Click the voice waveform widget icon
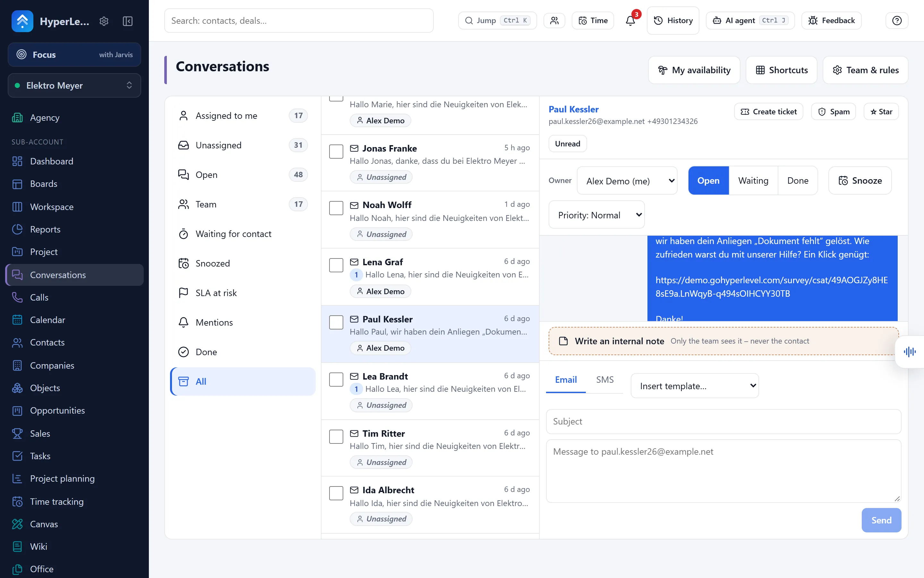 pos(910,352)
